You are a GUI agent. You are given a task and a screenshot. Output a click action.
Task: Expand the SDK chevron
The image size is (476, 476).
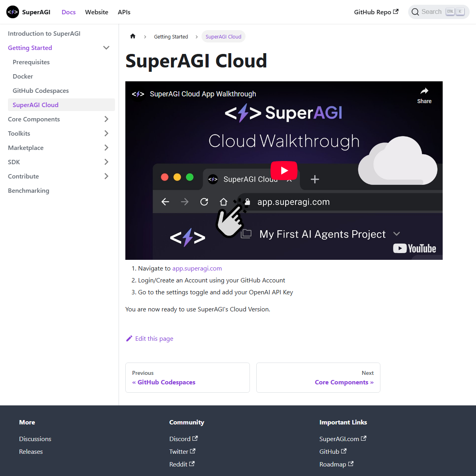(x=106, y=162)
